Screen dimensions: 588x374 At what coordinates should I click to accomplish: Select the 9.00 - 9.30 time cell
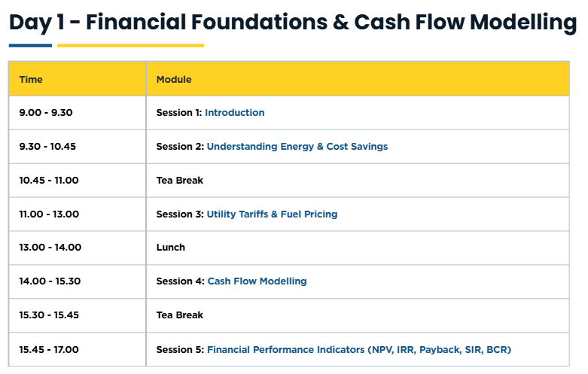pos(46,113)
